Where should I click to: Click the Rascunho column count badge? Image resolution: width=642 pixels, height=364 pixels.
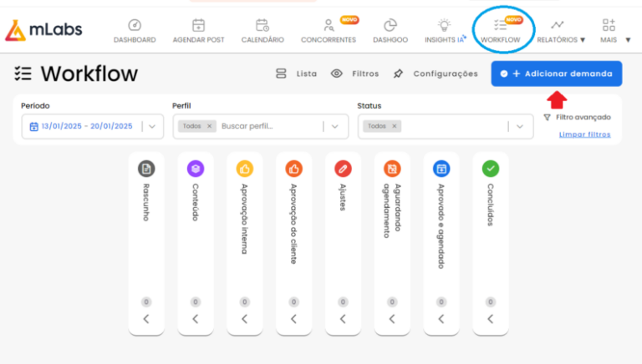pyautogui.click(x=146, y=302)
